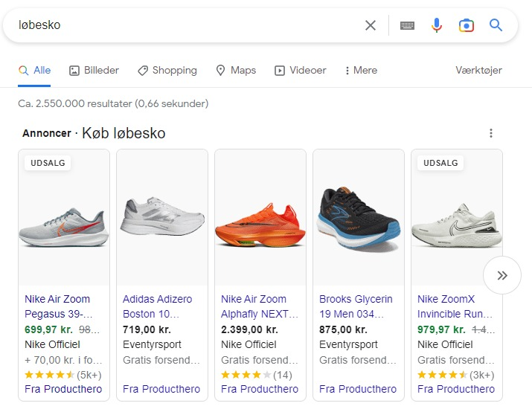The image size is (532, 409).
Task: Click Fra Producthero under Pegasus 39
Action: [x=63, y=389]
